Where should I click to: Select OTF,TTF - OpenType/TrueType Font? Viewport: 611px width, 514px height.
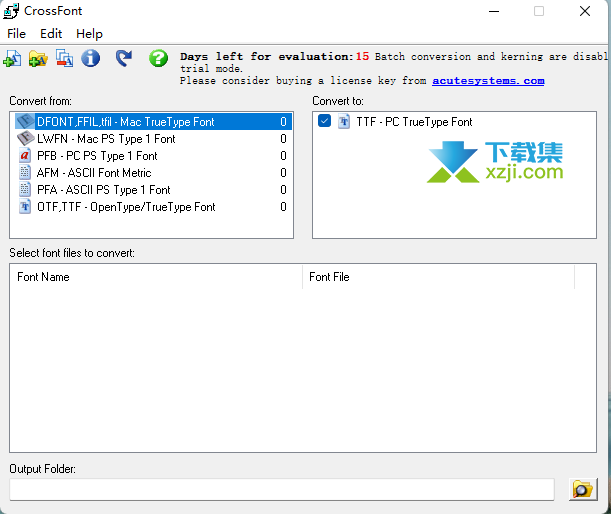[x=153, y=207]
